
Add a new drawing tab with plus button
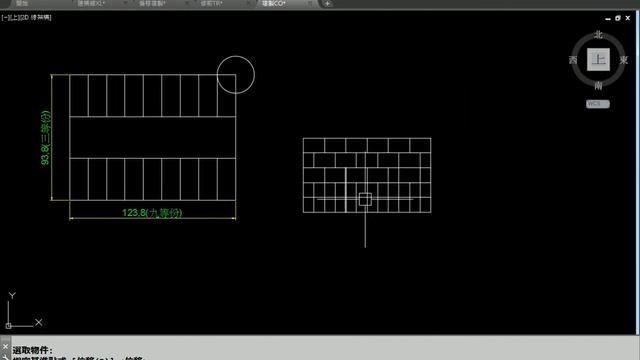(x=327, y=4)
